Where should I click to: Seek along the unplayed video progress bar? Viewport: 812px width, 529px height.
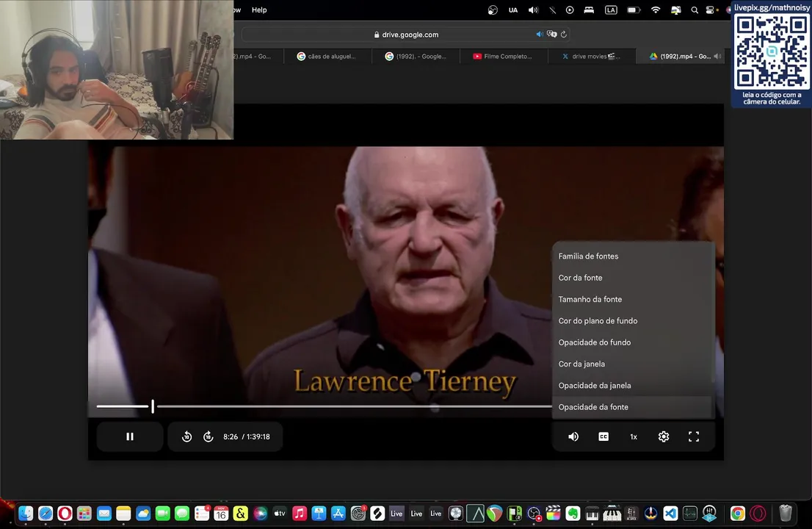[x=354, y=406]
